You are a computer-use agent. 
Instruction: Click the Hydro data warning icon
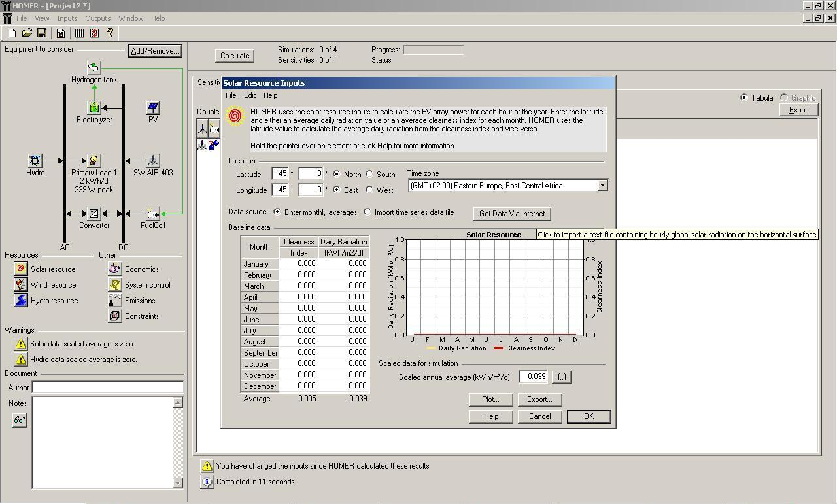(x=20, y=359)
